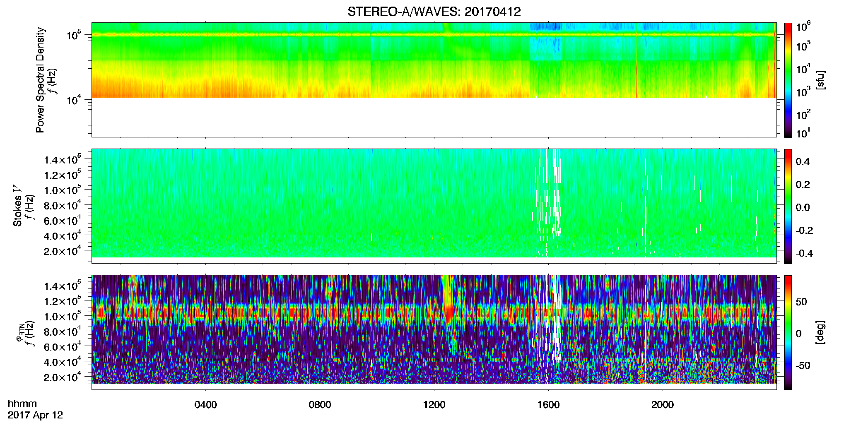Click the 50 tick on degrees color bar

[x=801, y=302]
